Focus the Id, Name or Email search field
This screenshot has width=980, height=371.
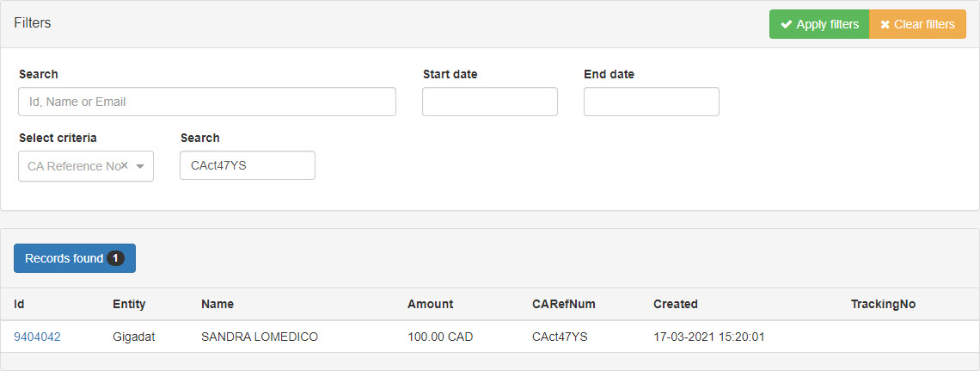coord(206,102)
